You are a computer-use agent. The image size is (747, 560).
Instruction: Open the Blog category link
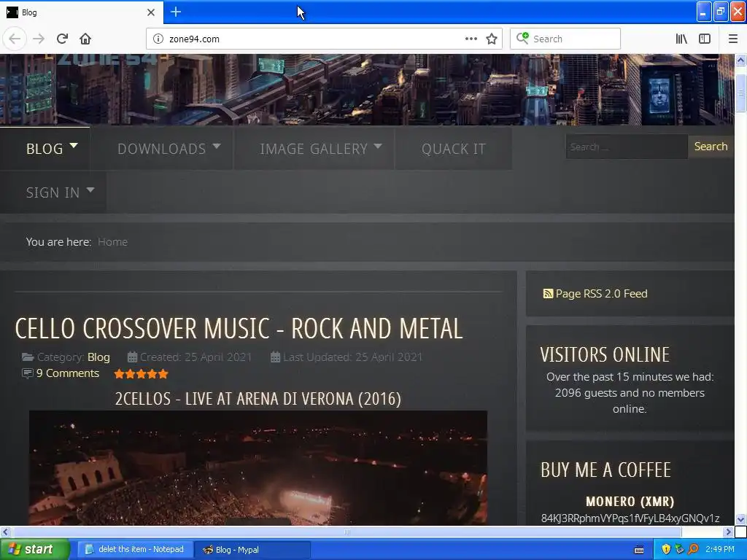pyautogui.click(x=98, y=357)
